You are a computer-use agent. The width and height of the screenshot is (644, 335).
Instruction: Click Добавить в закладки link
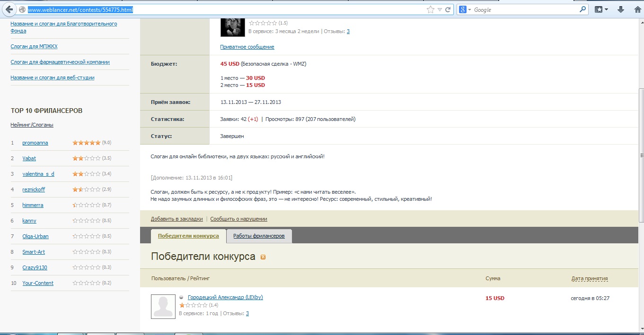176,219
